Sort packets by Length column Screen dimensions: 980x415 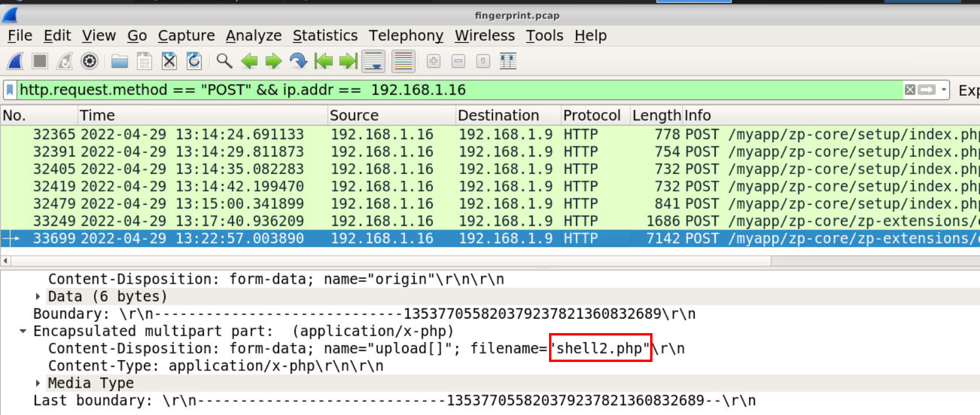pos(656,115)
